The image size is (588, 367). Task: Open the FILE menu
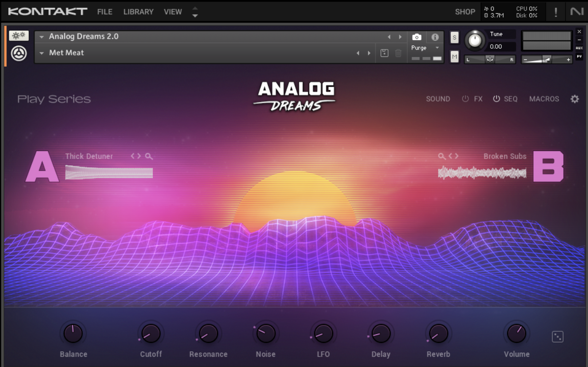pos(105,12)
